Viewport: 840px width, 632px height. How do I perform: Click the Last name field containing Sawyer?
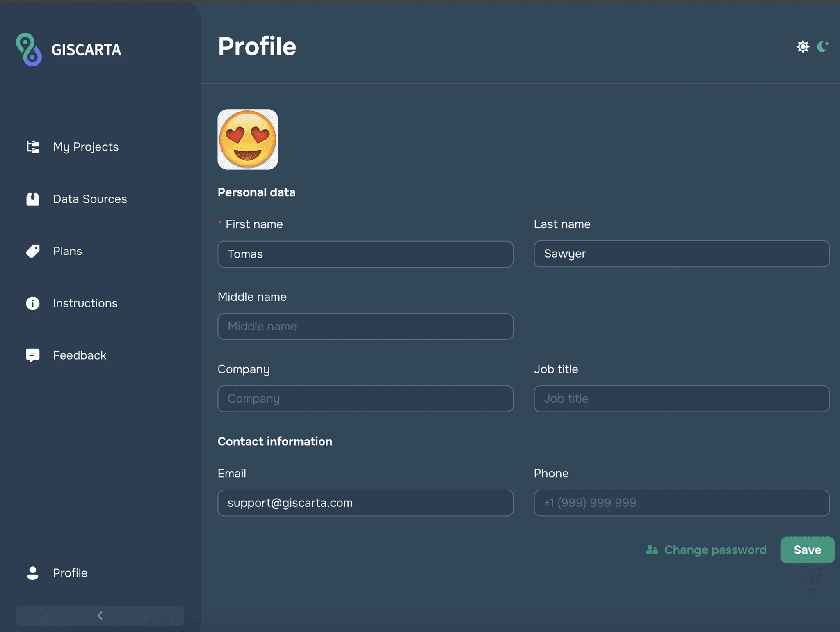click(x=681, y=254)
